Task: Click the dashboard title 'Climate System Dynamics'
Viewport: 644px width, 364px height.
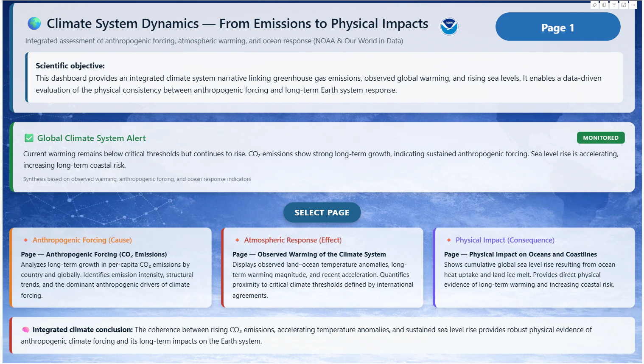Action: 123,24
